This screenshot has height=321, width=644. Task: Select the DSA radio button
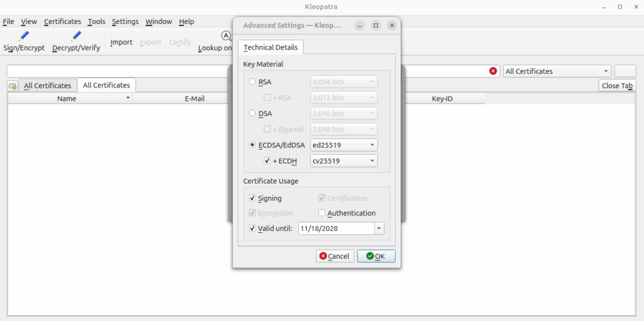click(x=253, y=113)
